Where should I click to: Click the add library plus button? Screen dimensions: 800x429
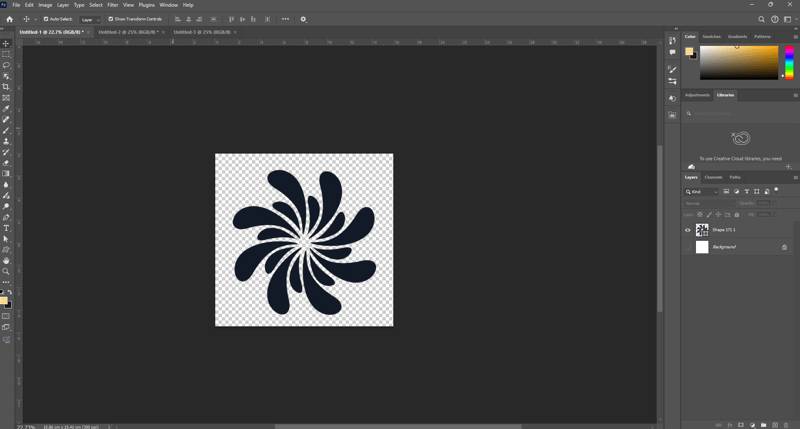pyautogui.click(x=788, y=167)
